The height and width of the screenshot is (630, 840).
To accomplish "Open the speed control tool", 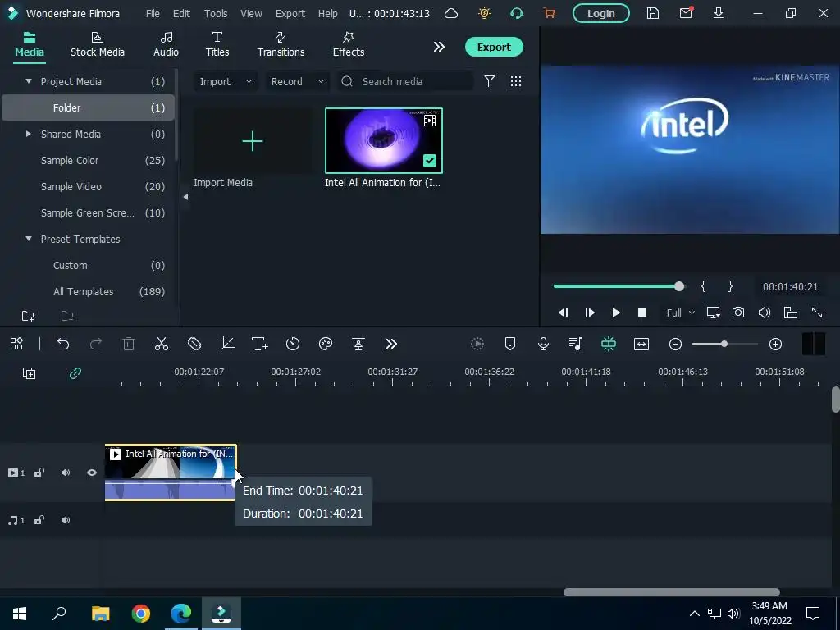I will [x=293, y=344].
